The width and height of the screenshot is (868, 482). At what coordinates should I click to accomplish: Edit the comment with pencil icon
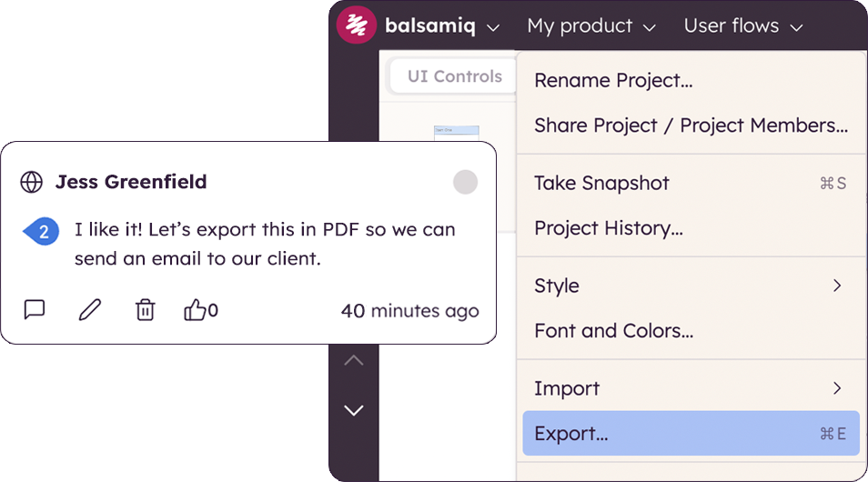89,310
